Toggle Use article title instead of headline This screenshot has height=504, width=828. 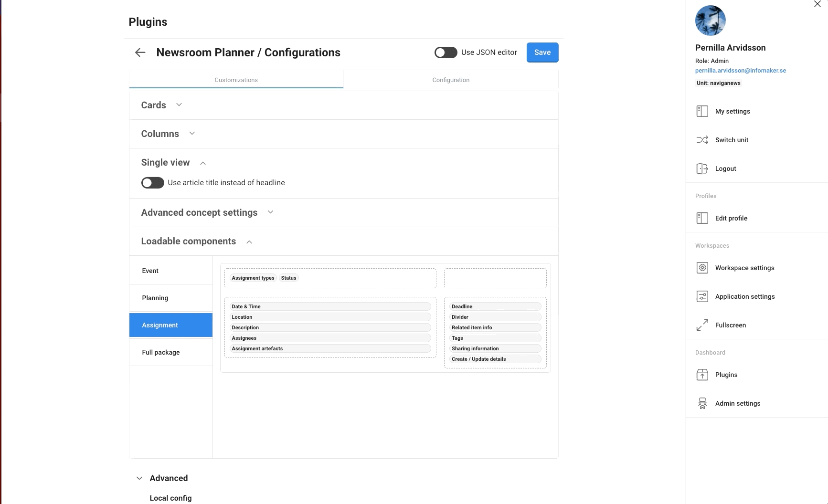tap(152, 183)
